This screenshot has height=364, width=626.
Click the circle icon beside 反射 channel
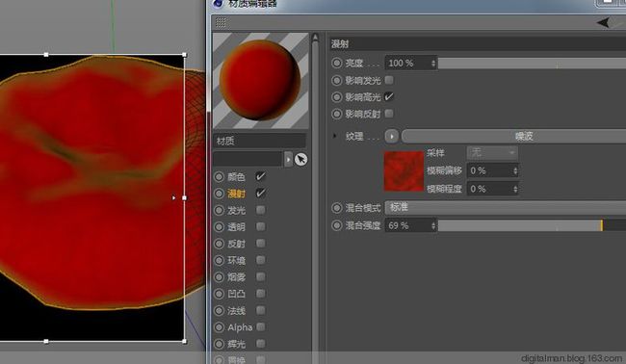(x=220, y=244)
